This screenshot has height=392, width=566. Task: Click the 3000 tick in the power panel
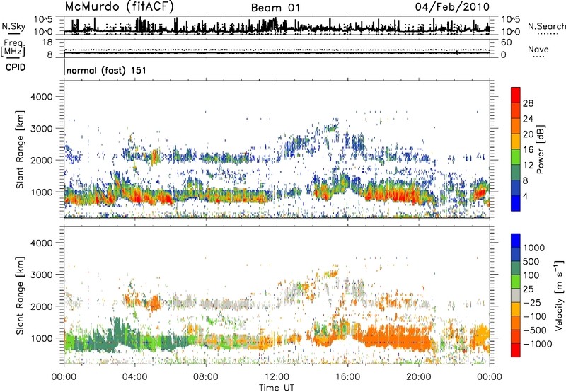pos(42,129)
